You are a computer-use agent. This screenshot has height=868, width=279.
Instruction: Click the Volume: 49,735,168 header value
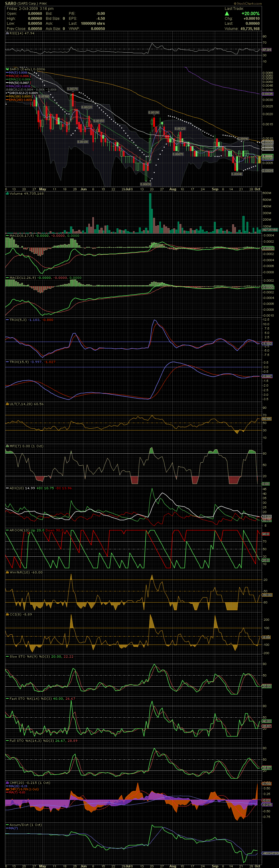[x=250, y=29]
